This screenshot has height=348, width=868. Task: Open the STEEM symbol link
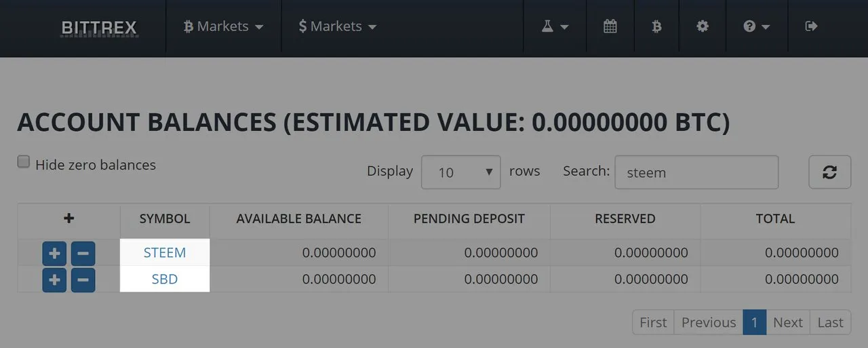tap(165, 253)
